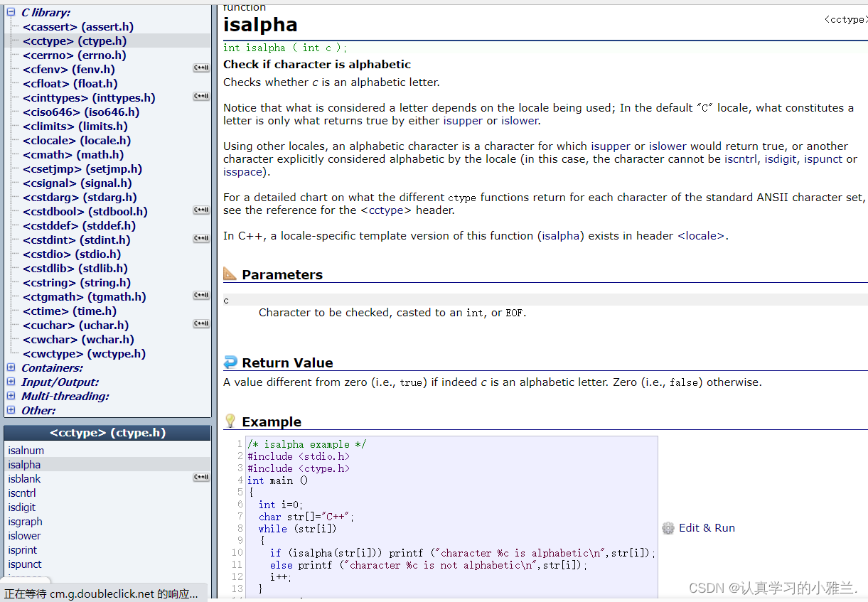
Task: Click the Return Value arrow icon
Action: tap(230, 362)
